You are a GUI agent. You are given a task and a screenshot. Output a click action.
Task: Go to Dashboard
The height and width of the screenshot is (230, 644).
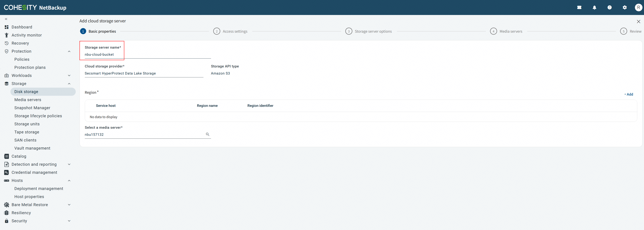coord(22,27)
